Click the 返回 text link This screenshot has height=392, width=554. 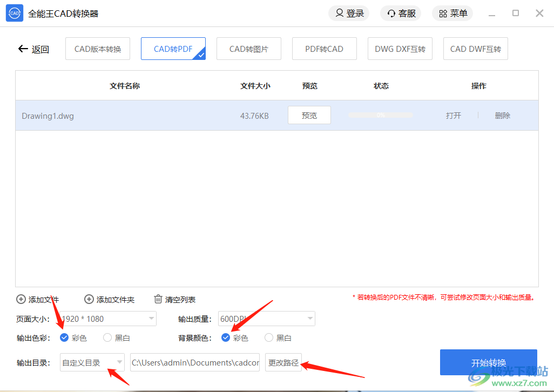(40, 49)
